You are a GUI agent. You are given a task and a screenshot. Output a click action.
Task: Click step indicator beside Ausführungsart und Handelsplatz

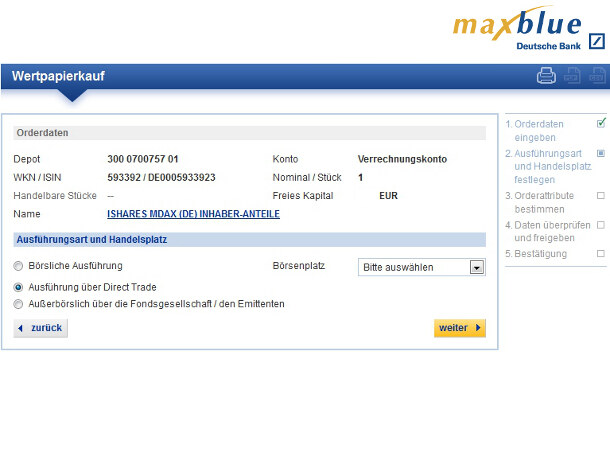(601, 153)
